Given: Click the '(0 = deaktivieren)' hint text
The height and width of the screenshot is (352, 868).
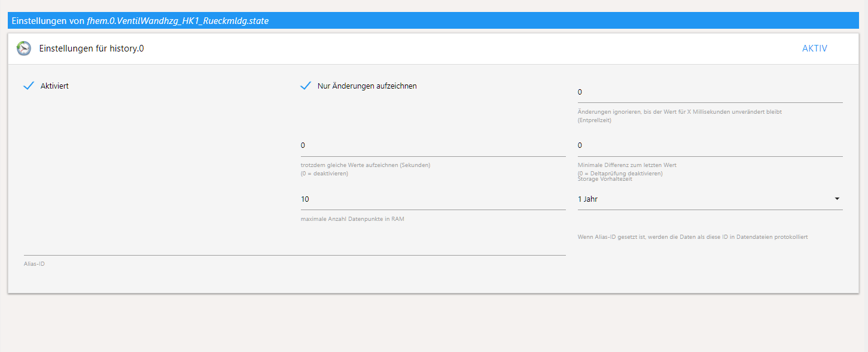Looking at the screenshot, I should [x=324, y=174].
